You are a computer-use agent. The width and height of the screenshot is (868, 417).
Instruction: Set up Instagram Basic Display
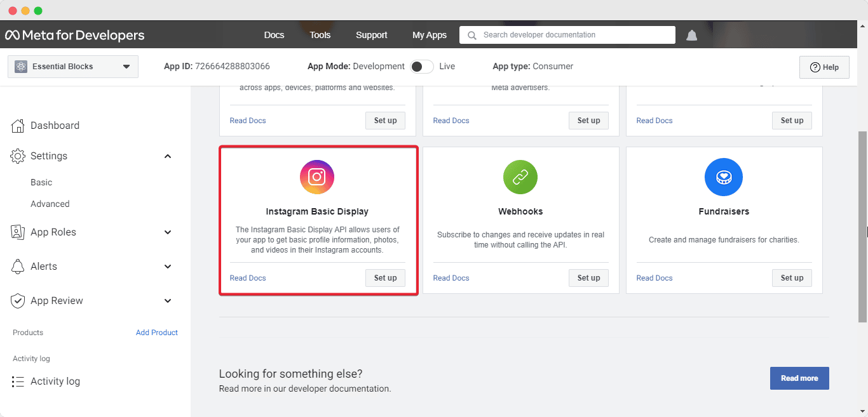click(x=385, y=278)
